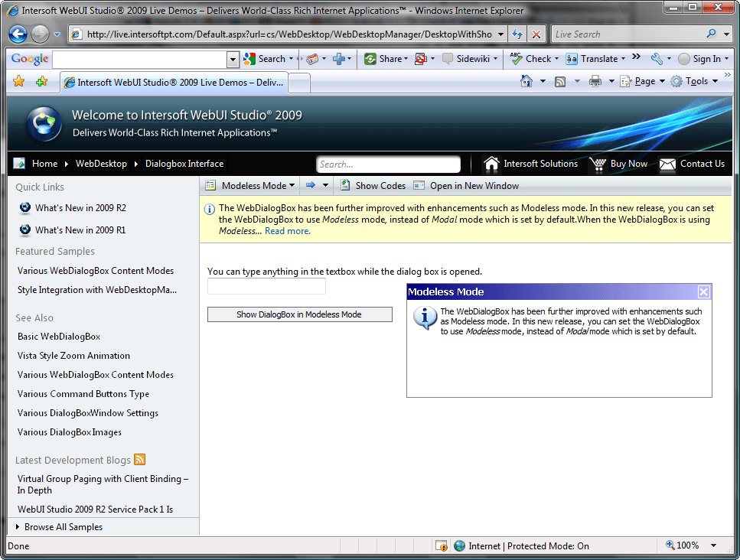The image size is (740, 560).
Task: Click the Favorites star icon
Action: (x=18, y=80)
